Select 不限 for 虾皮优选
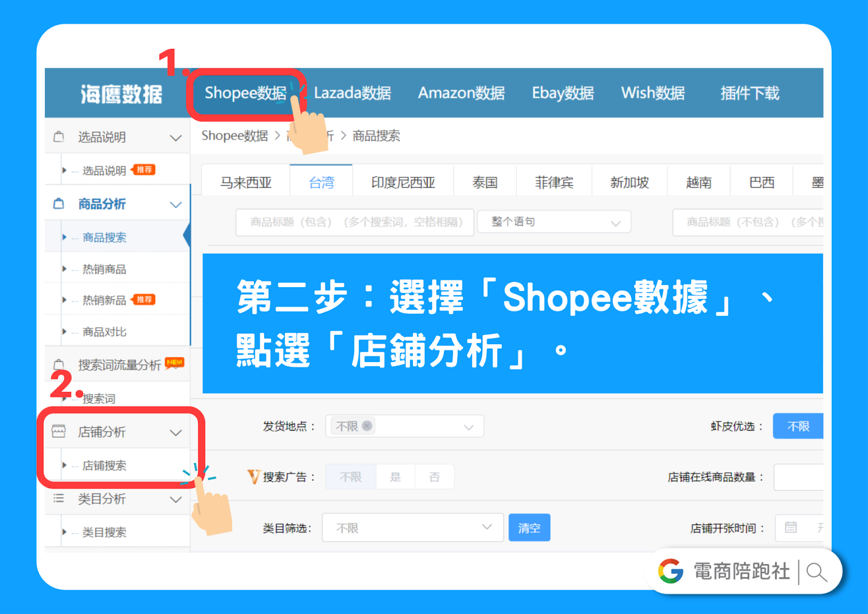The height and width of the screenshot is (614, 868). tap(798, 426)
